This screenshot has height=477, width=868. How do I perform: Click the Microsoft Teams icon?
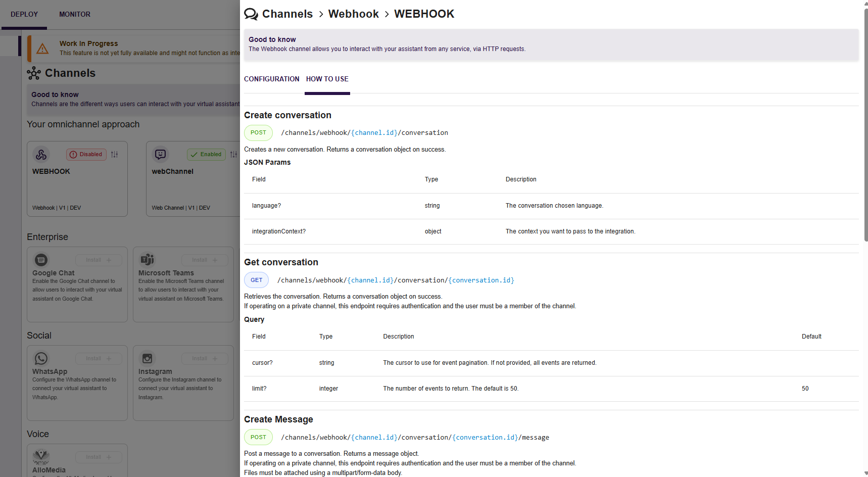147,260
